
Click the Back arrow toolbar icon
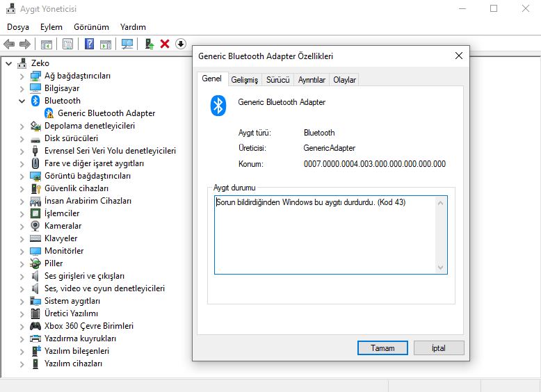[9, 44]
